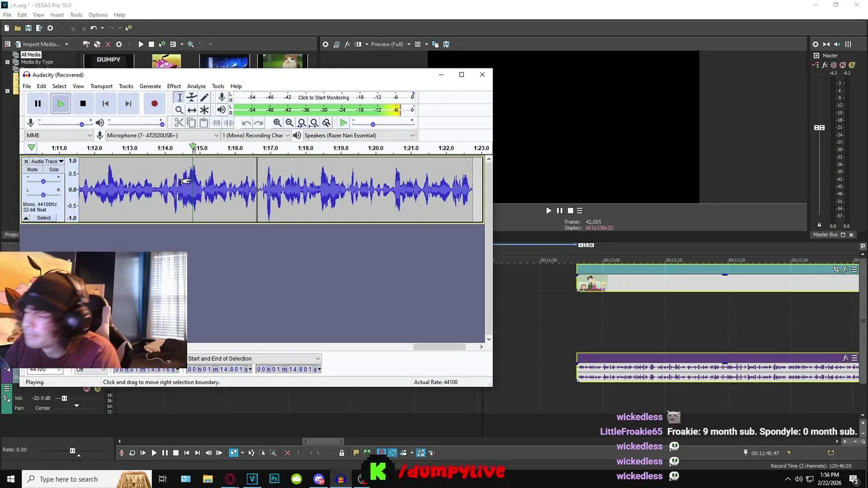
Task: Click the 1:18.0 mark on Audacity timeline ruler
Action: click(x=305, y=148)
